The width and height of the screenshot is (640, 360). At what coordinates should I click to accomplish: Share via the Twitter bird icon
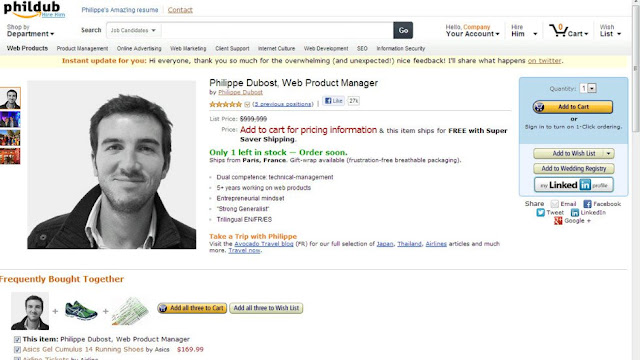coord(540,213)
